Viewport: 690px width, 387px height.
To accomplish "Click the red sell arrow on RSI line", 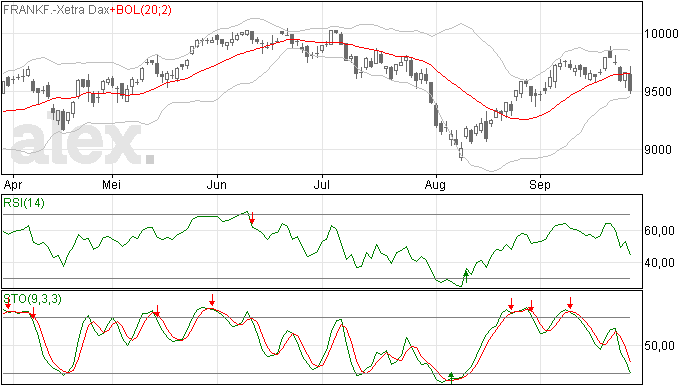I will (252, 218).
